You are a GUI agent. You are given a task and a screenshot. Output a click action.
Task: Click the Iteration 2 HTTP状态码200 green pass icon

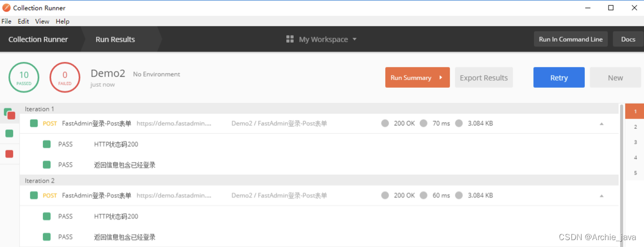coord(47,216)
